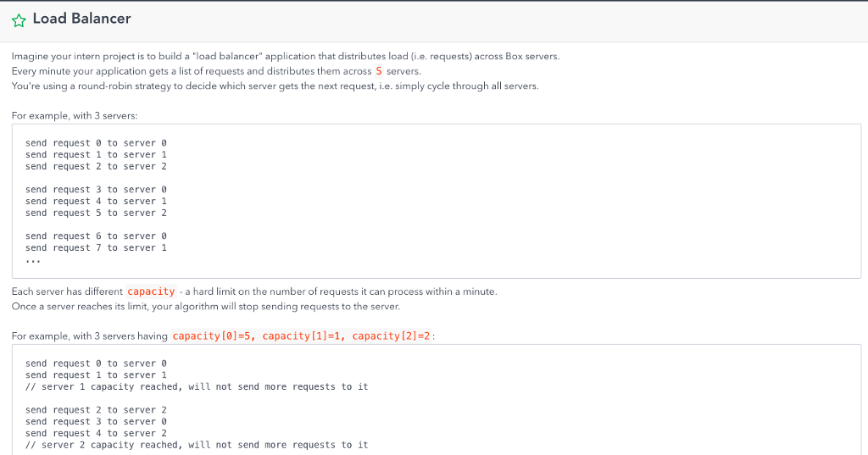This screenshot has height=455, width=868.
Task: Click line "send request 4 to server 1"
Action: tap(96, 201)
